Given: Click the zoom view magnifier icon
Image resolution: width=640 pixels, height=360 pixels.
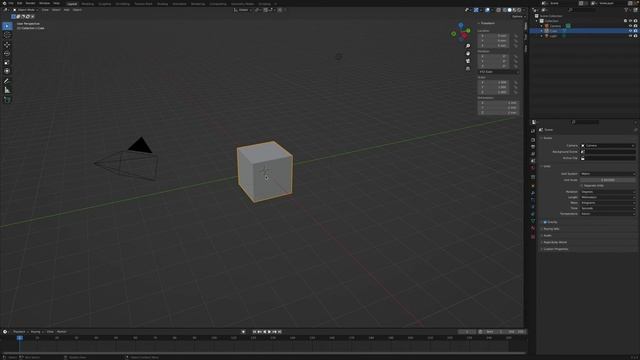Looking at the screenshot, I should 468,46.
